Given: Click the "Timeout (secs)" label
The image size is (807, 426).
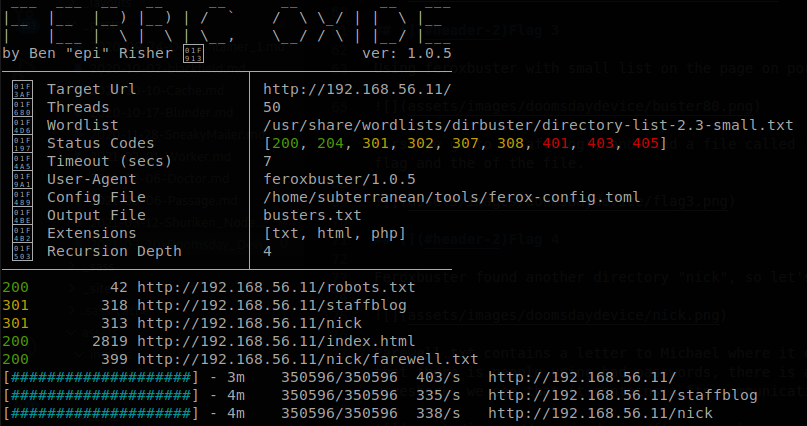Looking at the screenshot, I should point(110,162).
